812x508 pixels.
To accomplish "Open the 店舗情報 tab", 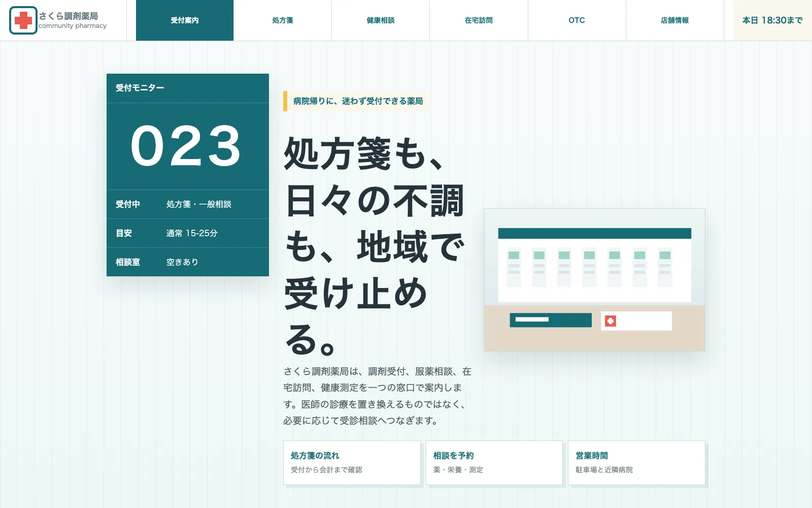I will (674, 20).
